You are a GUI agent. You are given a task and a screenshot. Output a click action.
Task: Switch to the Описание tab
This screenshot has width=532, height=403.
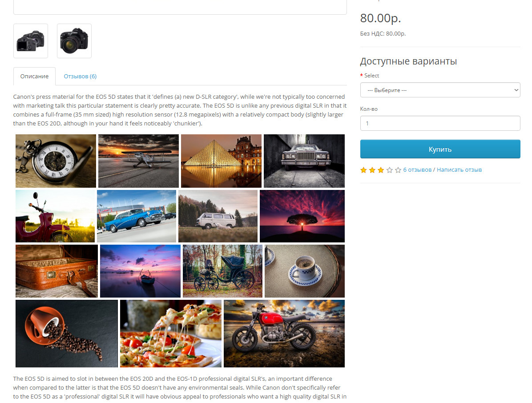coord(34,77)
